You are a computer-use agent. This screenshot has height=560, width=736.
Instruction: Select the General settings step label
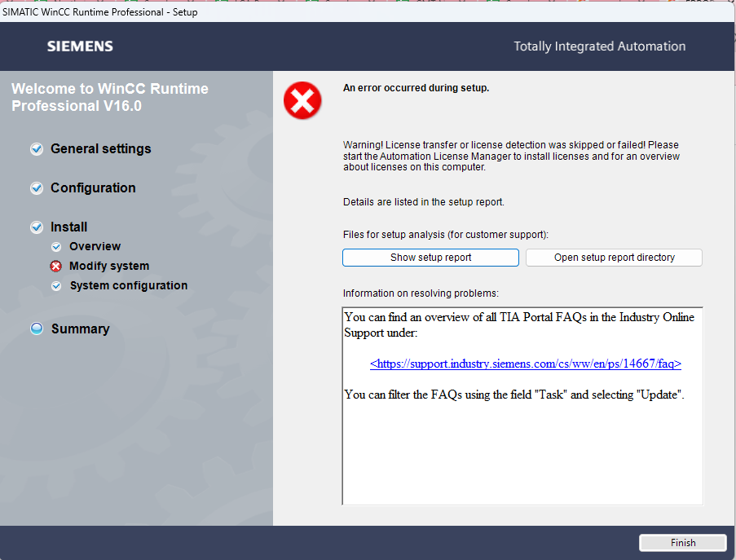click(x=101, y=149)
